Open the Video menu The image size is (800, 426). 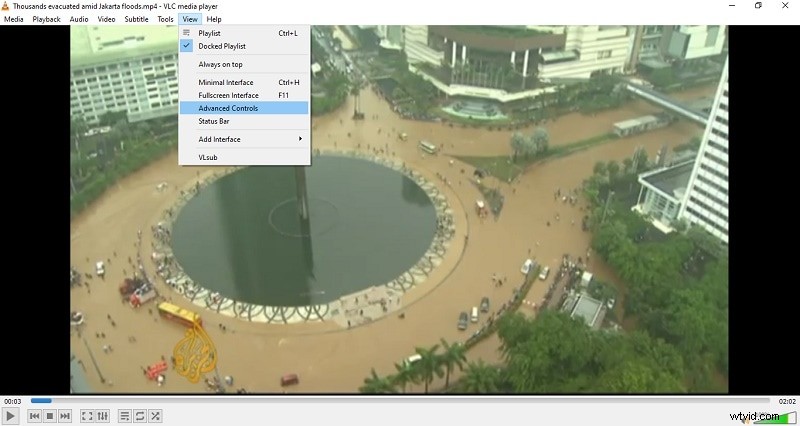(x=106, y=19)
